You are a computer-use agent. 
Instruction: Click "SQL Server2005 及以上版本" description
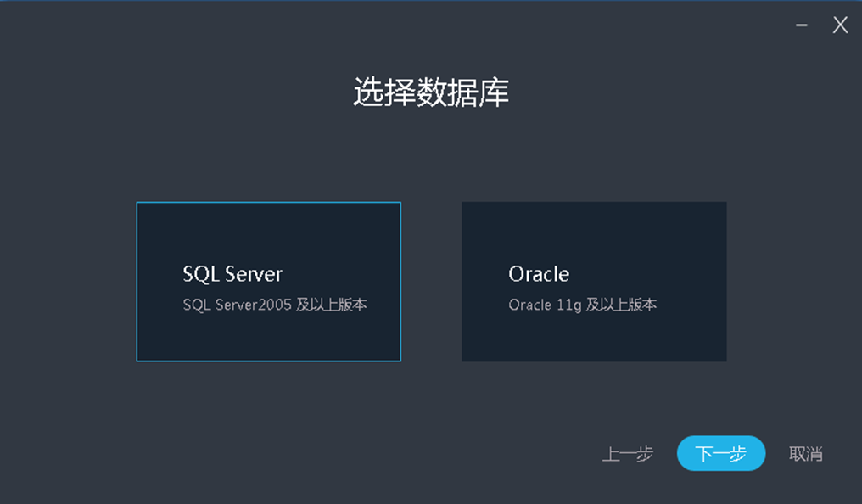[x=275, y=305]
